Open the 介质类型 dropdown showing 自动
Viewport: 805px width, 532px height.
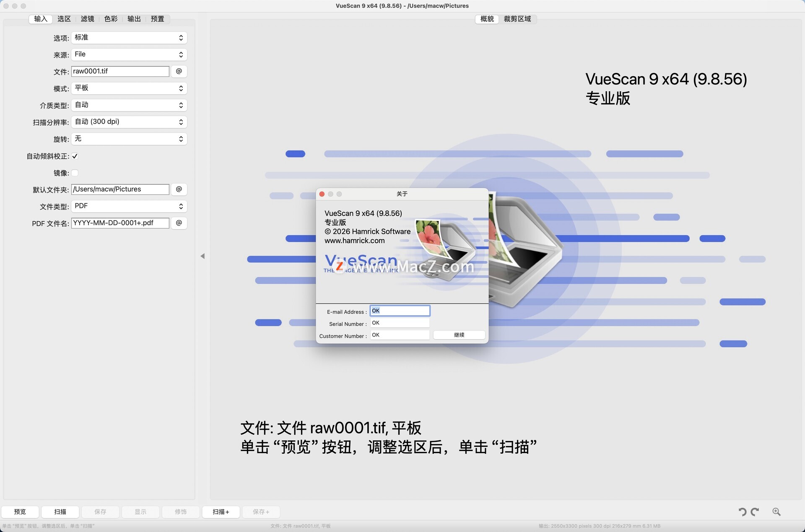tap(129, 105)
